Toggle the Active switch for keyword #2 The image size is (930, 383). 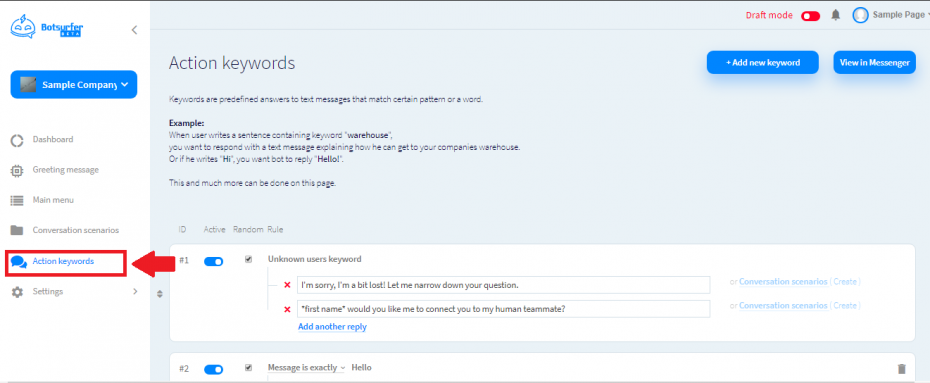(214, 369)
